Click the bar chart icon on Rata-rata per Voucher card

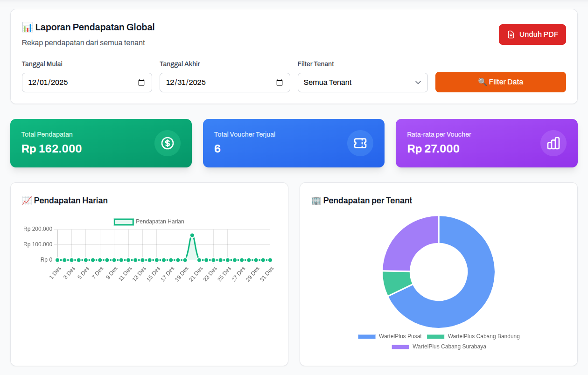coord(553,143)
